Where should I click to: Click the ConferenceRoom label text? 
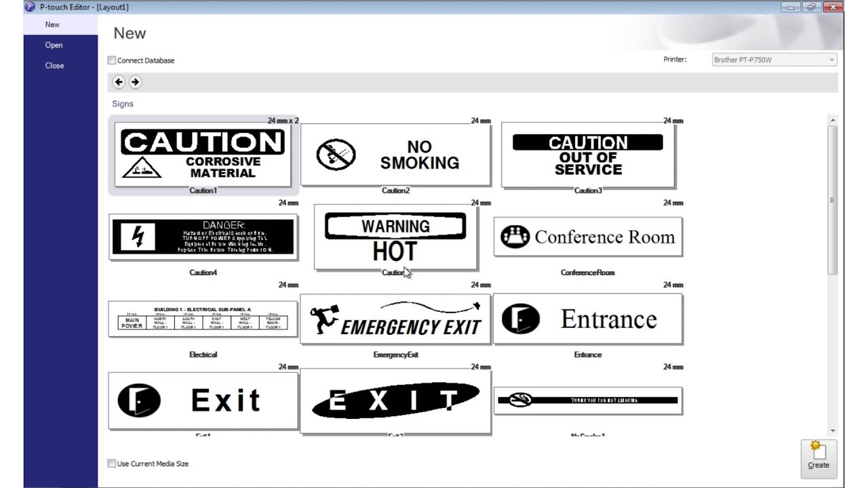coord(587,272)
